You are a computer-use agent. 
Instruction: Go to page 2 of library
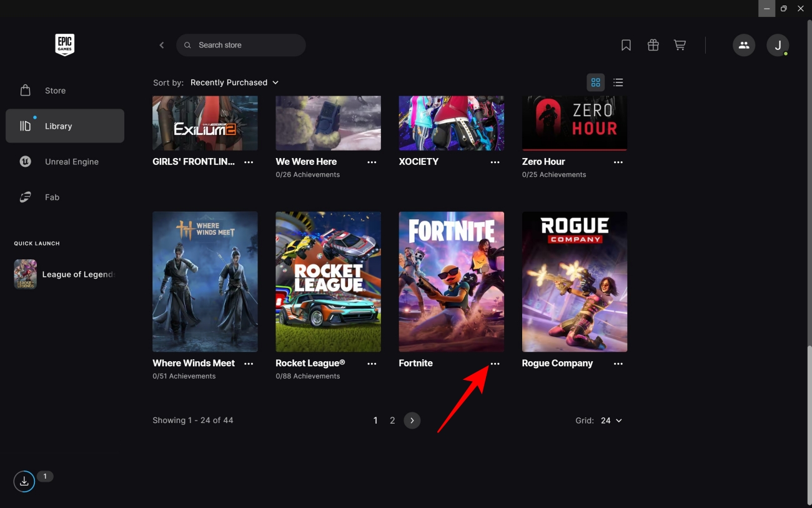point(392,421)
